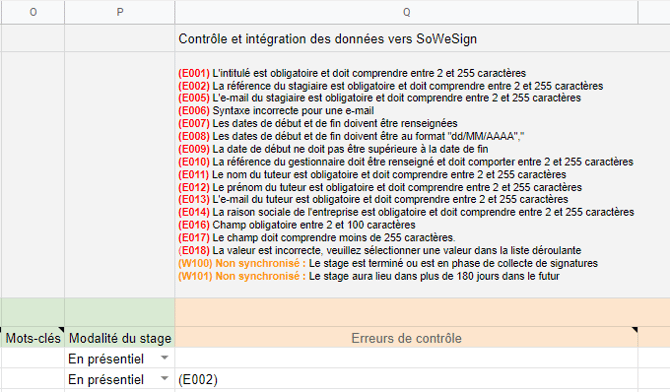Select column Q header
The image size is (670, 392).
(406, 12)
